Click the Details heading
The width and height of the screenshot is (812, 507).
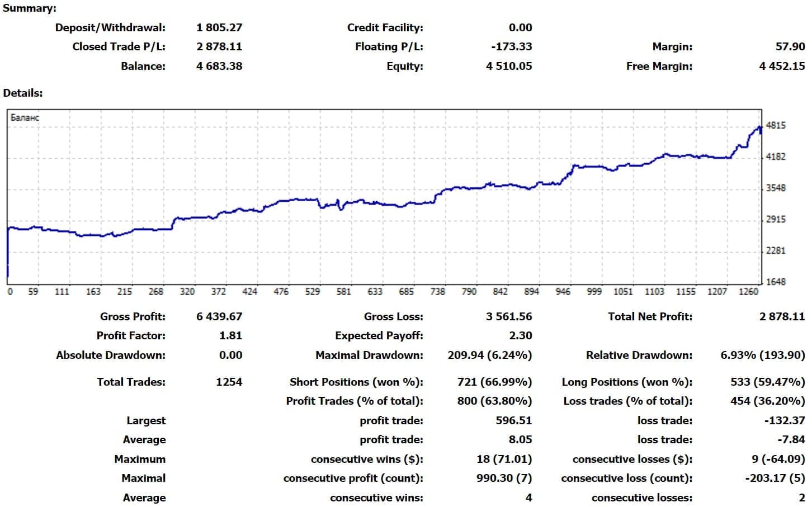coord(23,93)
